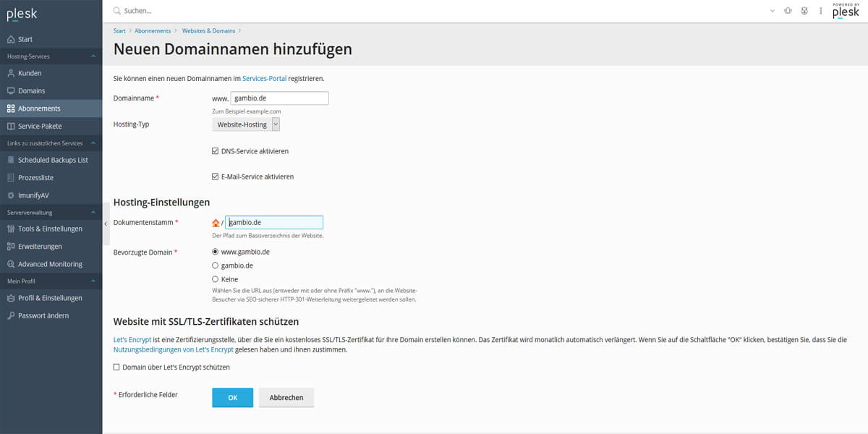This screenshot has height=434, width=868.
Task: Click the Passwort ändern key icon
Action: click(11, 315)
